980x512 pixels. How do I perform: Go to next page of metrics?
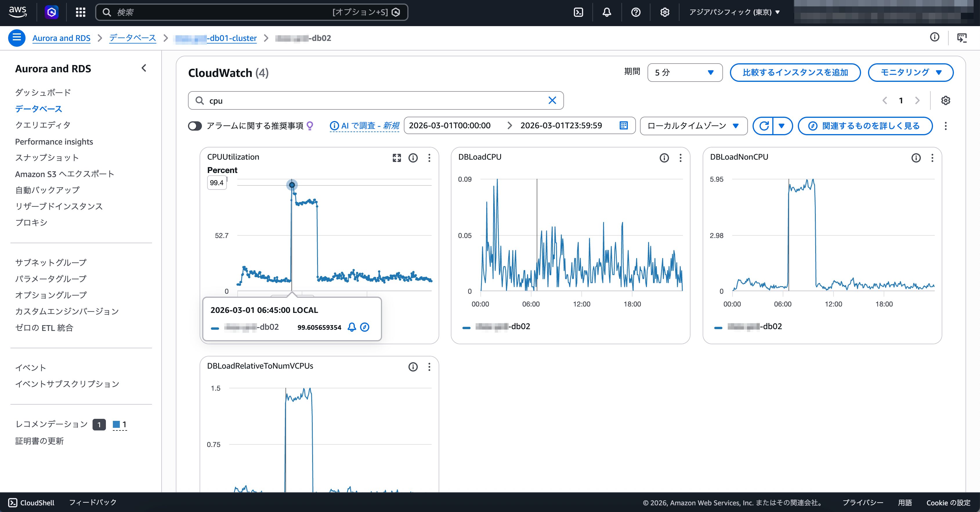(x=917, y=100)
